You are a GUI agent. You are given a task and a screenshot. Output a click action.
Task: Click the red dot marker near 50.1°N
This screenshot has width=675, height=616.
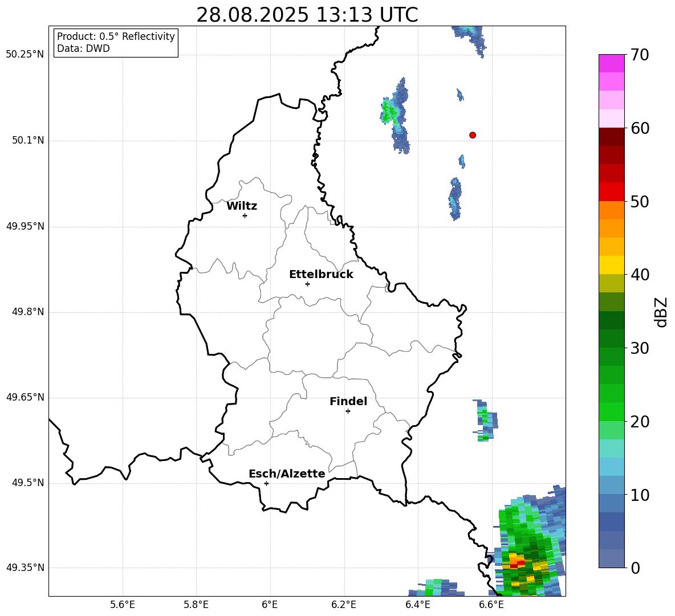coord(473,135)
